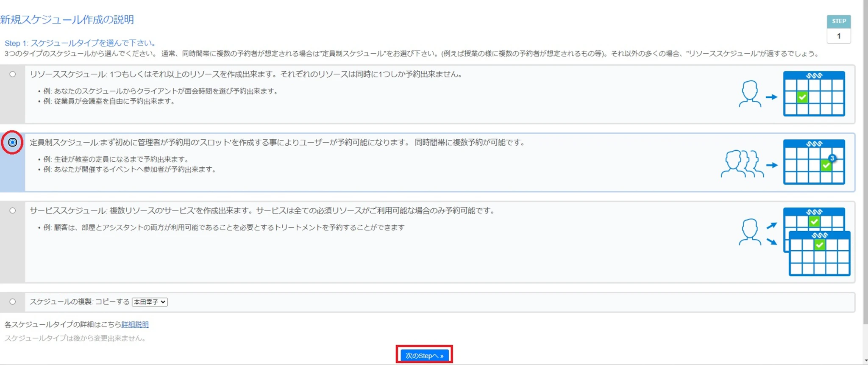The height and width of the screenshot is (365, 868).
Task: Click the stacked calendars icon in Service row
Action: tap(816, 241)
